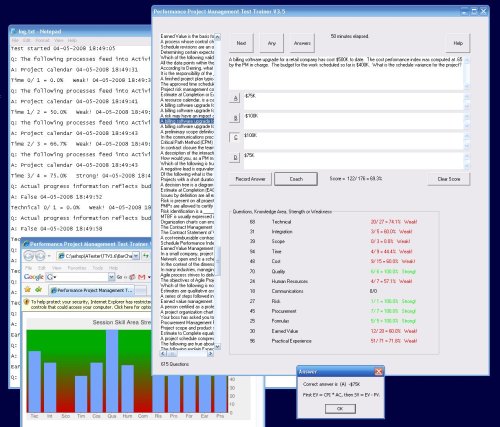Open the Internet Explorer address bar dropdown
This screenshot has height=427, width=500.
(136, 256)
